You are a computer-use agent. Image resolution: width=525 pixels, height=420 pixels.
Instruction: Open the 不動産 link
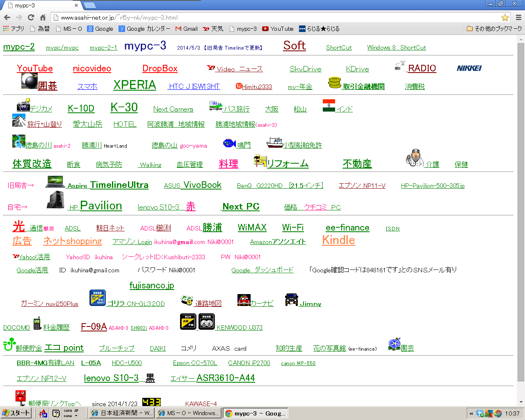pyautogui.click(x=357, y=164)
